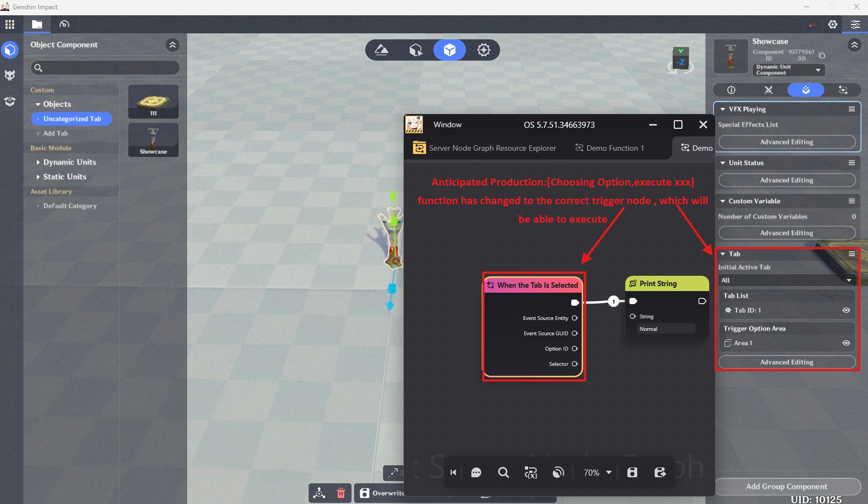The width and height of the screenshot is (868, 504).
Task: Click Advanced Editing under Special Effects List
Action: [787, 142]
